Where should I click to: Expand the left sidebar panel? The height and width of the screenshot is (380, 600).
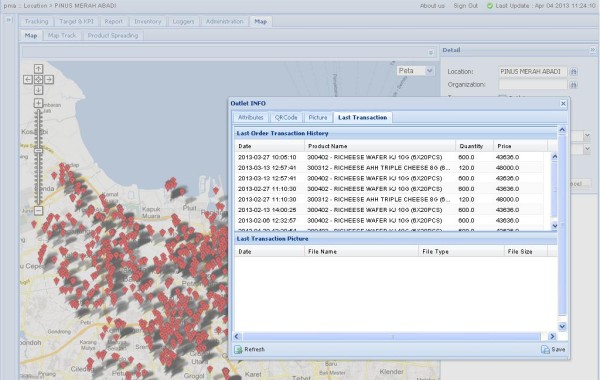point(8,20)
